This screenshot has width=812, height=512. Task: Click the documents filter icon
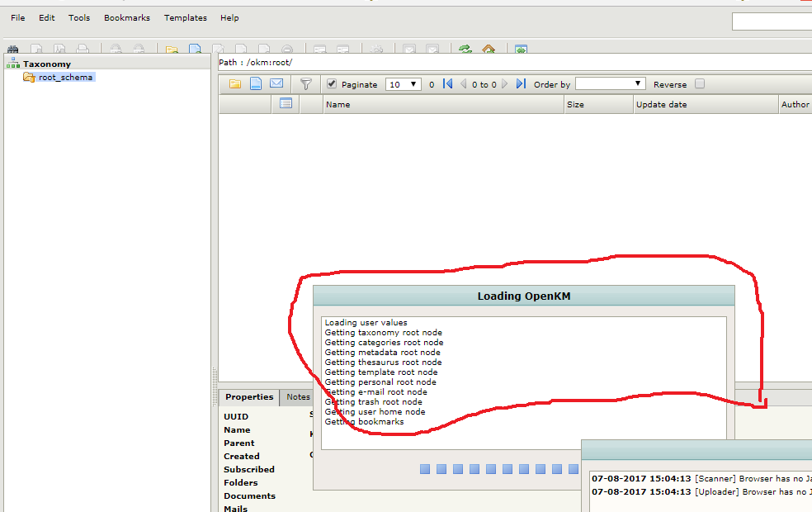256,84
